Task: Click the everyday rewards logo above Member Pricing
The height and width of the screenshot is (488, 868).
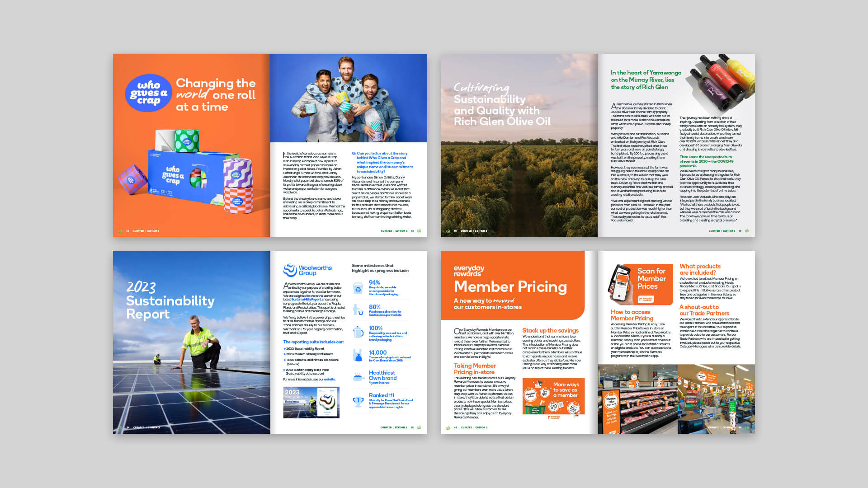Action: 469,271
